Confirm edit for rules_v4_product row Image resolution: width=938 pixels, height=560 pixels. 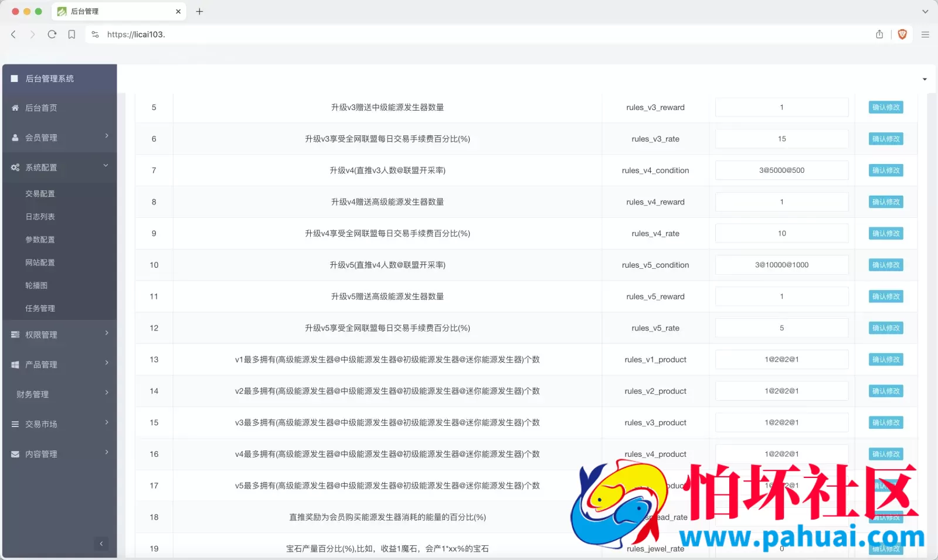pos(886,454)
